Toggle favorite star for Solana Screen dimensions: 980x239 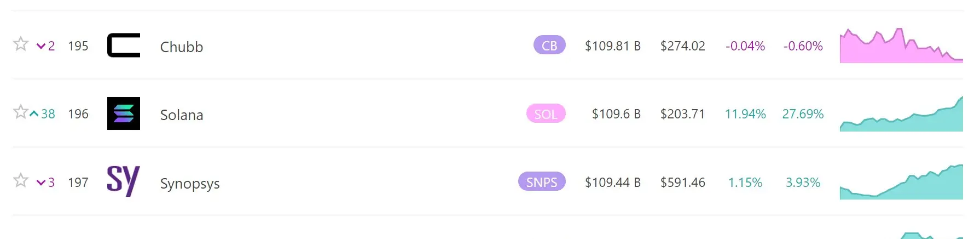21,112
